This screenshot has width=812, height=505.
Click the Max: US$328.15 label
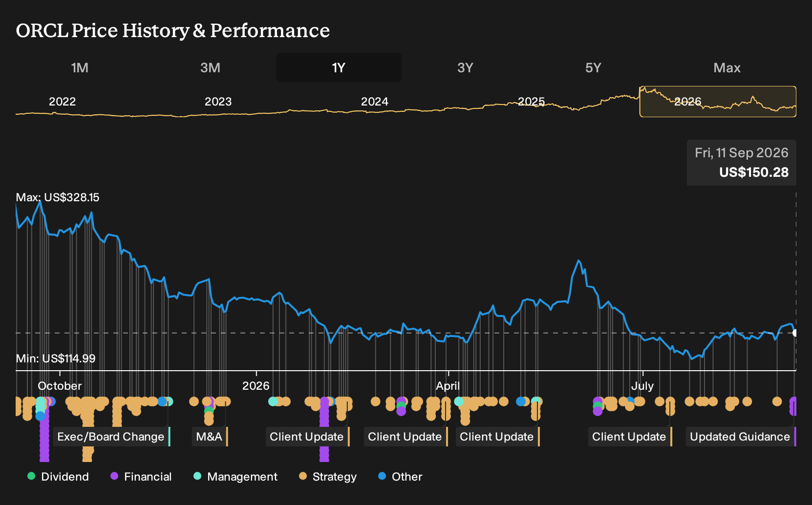(58, 197)
